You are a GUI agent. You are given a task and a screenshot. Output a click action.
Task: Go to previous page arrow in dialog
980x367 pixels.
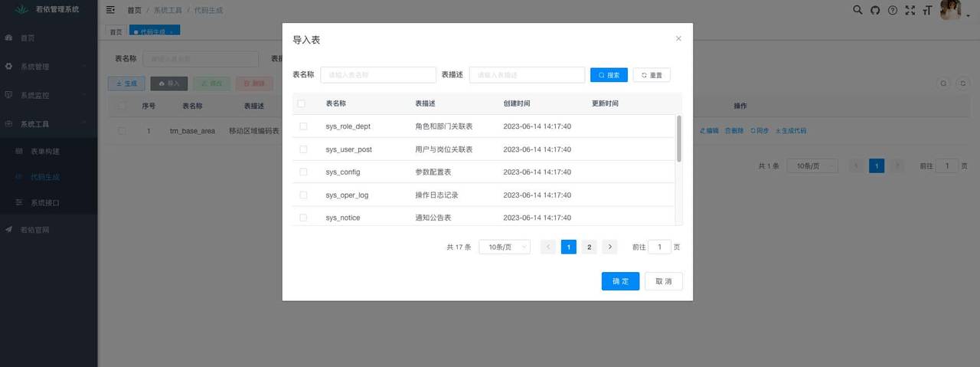coord(548,247)
